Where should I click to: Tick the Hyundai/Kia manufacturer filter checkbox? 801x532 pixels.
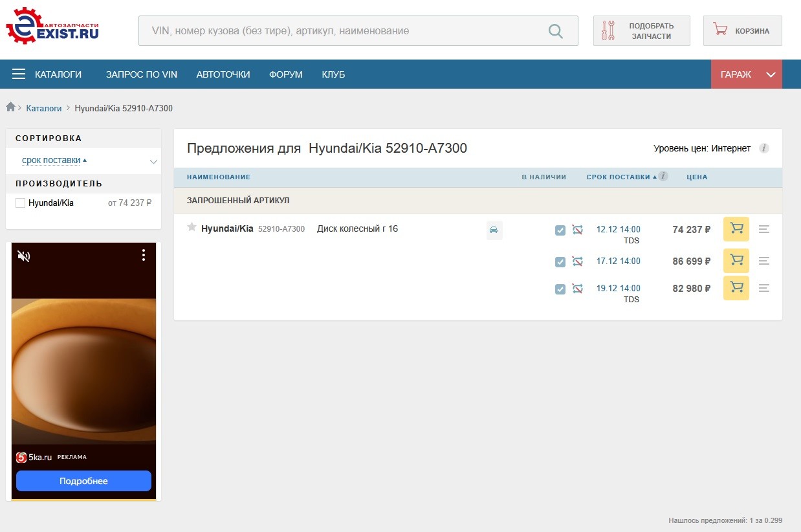point(20,203)
